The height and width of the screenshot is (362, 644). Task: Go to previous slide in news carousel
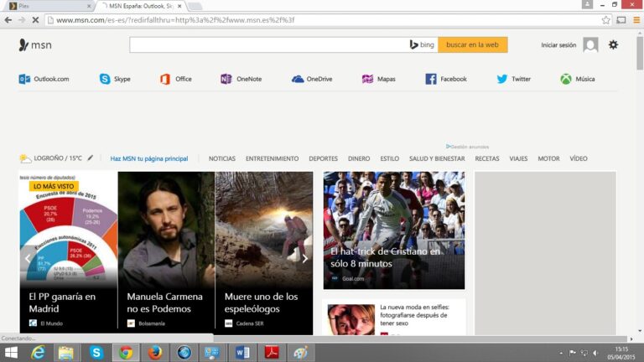pos(27,258)
